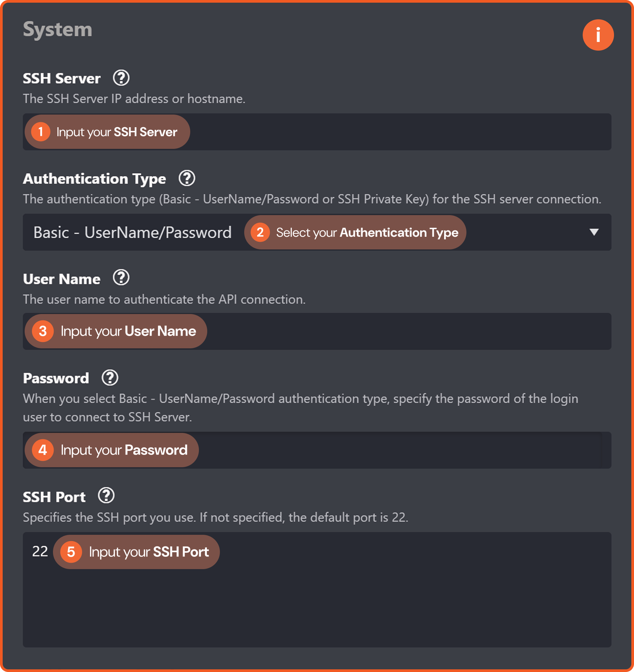Click into the User Name field
This screenshot has width=634, height=672.
point(317,331)
